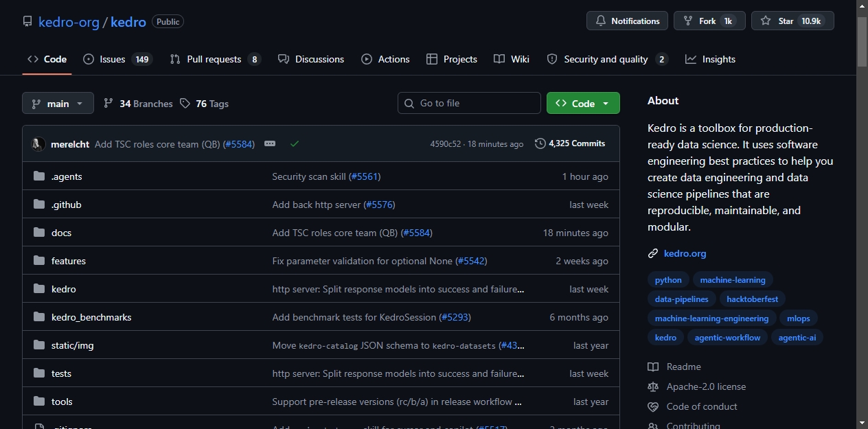Screen dimensions: 868x429
Task: Focus the Go to file search field
Action: (469, 103)
